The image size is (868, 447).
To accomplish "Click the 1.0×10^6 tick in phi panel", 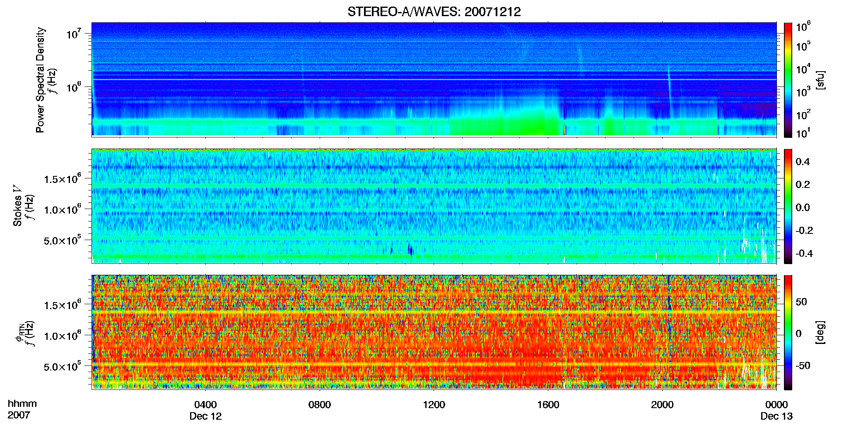I will coord(63,336).
